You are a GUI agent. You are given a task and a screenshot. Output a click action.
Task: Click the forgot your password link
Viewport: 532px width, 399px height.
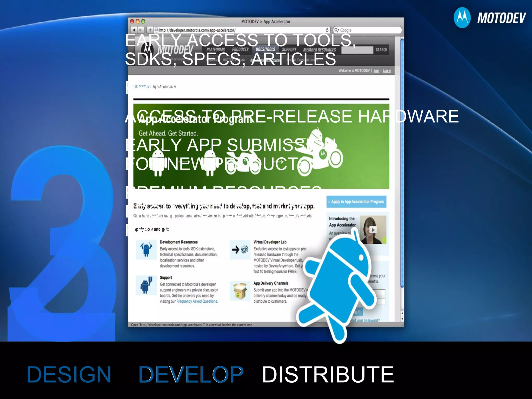click(365, 320)
